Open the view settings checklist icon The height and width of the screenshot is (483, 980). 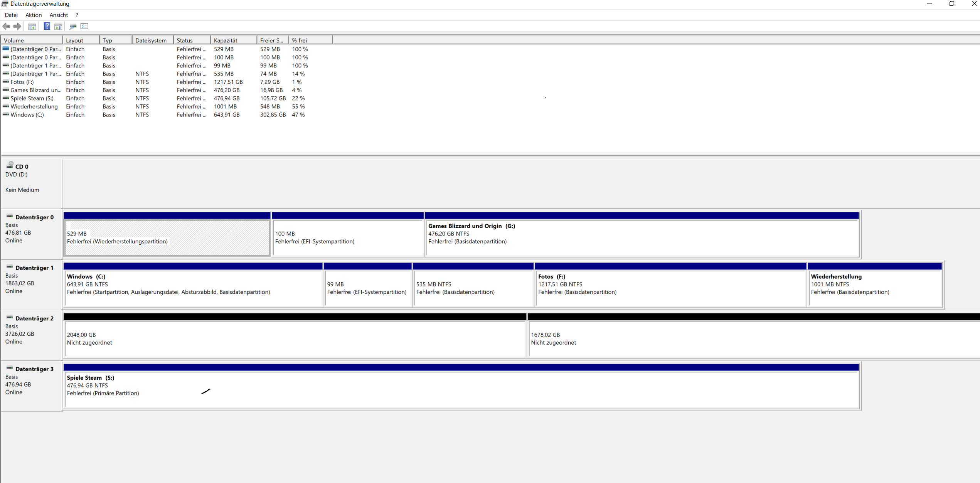click(84, 26)
